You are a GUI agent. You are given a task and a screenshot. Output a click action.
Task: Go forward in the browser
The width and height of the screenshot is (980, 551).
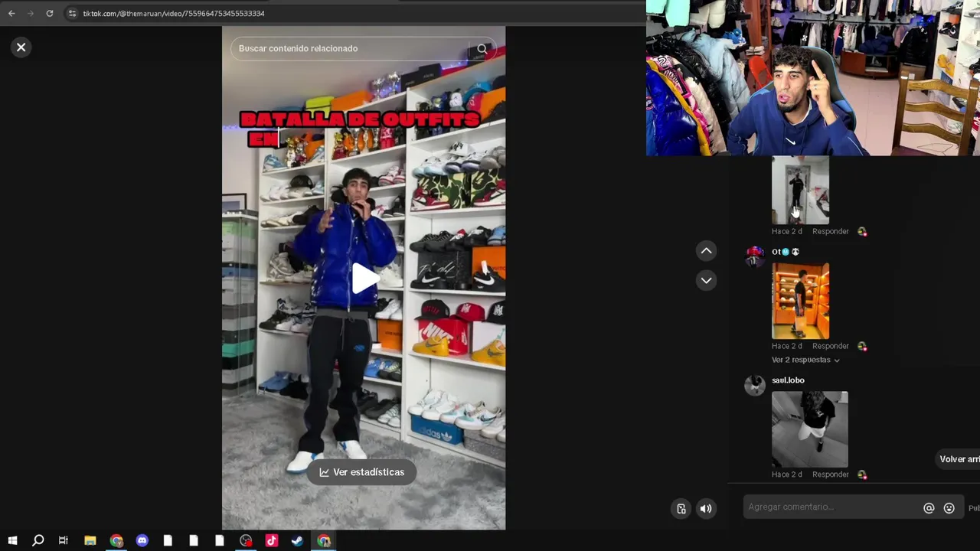(x=31, y=13)
